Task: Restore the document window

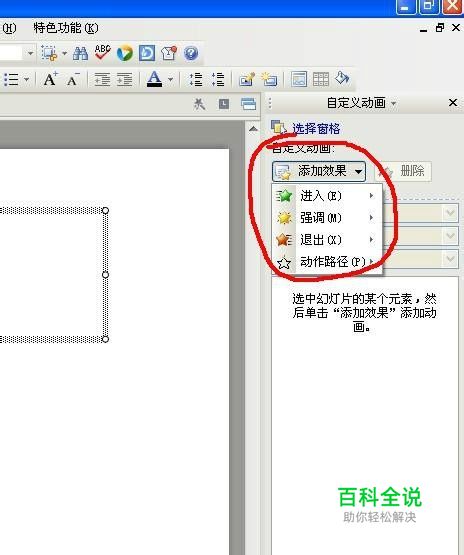Action: [440, 28]
